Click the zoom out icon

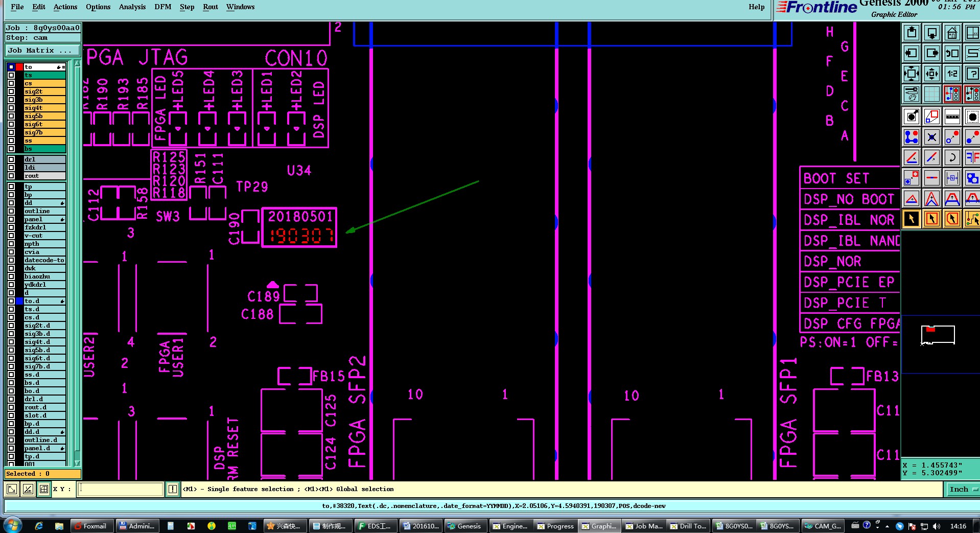[932, 74]
